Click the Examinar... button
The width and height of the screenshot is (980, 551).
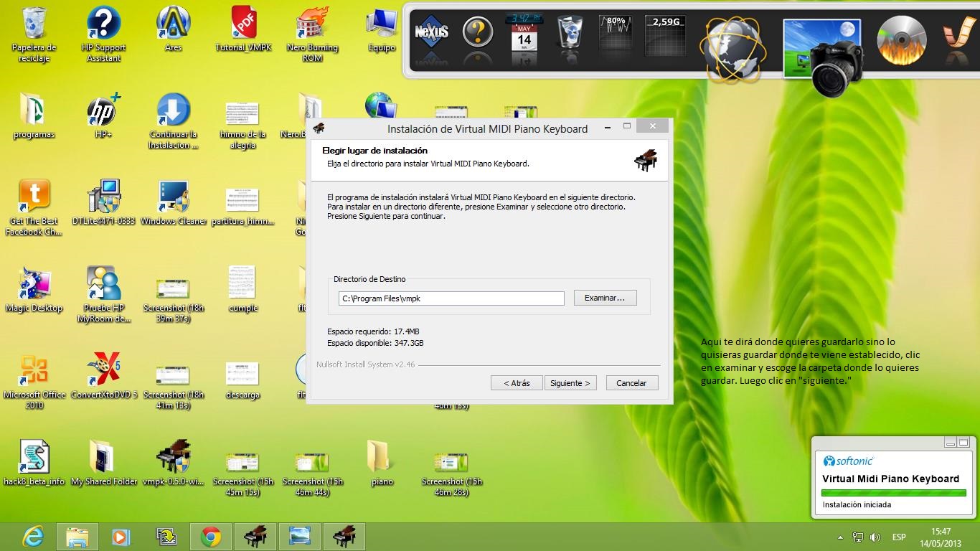click(605, 298)
